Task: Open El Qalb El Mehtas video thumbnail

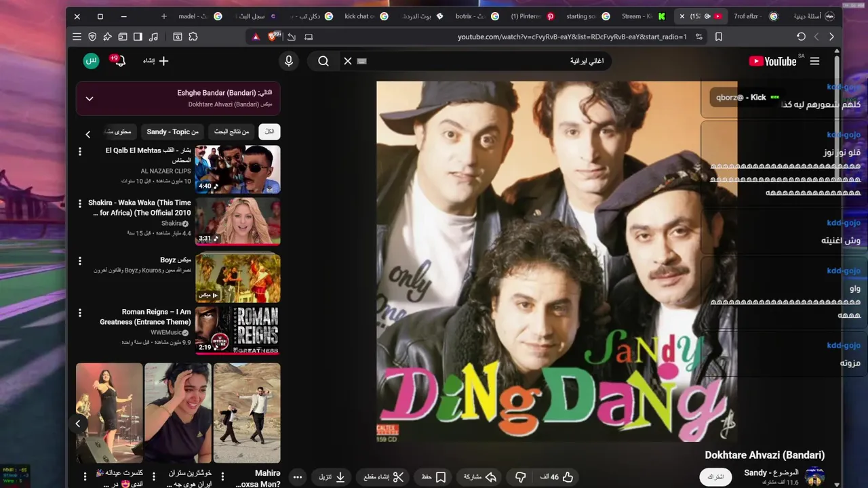Action: tap(237, 169)
